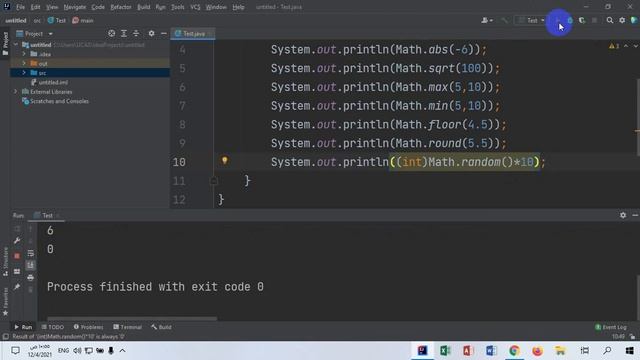The image size is (640, 360).
Task: Collapse code fold marker at line 11
Action: tap(213, 180)
